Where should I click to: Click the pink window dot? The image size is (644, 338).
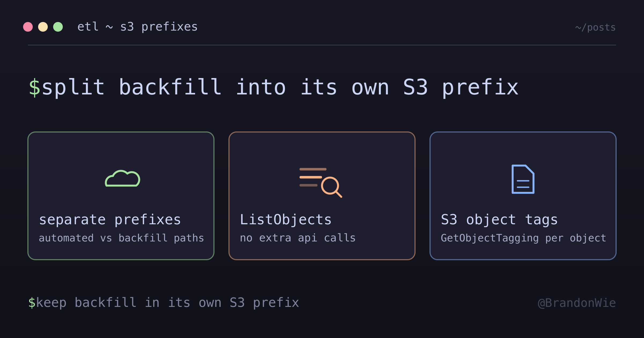pyautogui.click(x=28, y=27)
